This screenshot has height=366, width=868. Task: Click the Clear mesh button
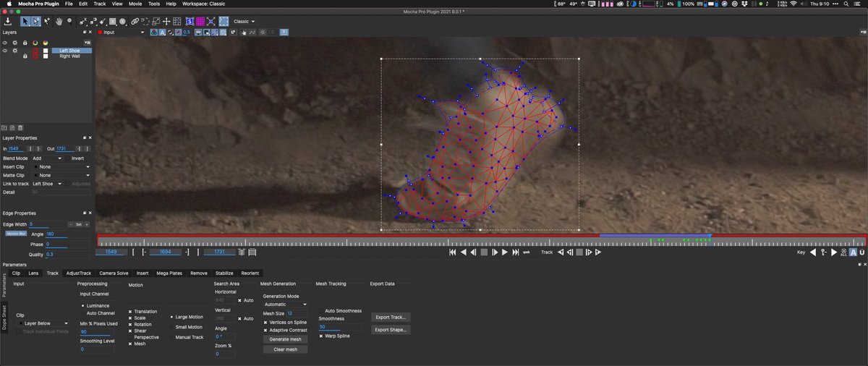pos(284,349)
